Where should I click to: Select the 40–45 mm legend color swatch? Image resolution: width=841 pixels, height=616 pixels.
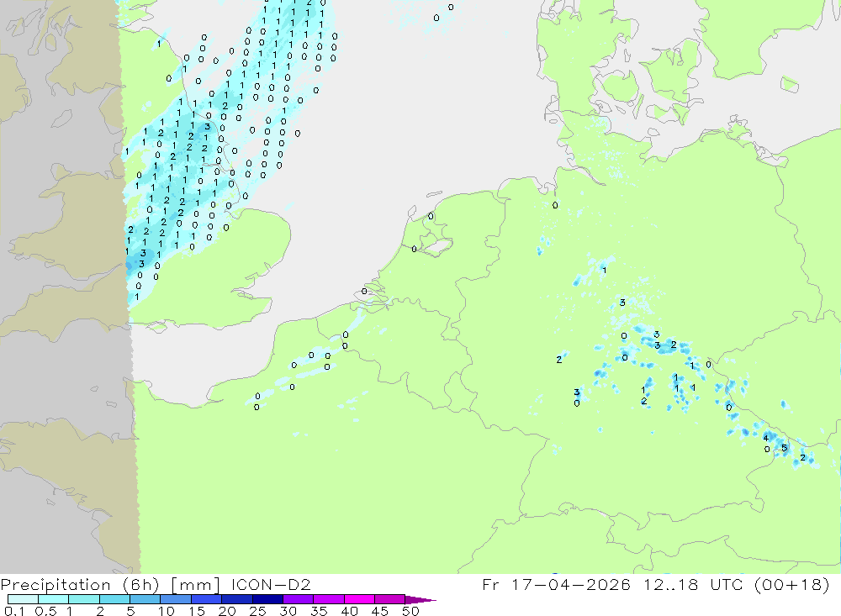359,599
